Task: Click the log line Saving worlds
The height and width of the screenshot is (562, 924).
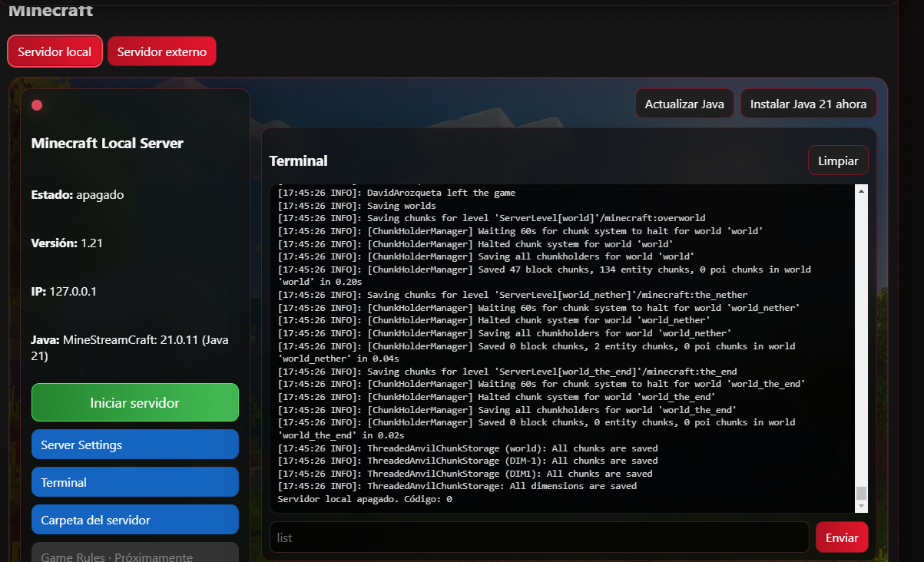Action: click(356, 206)
